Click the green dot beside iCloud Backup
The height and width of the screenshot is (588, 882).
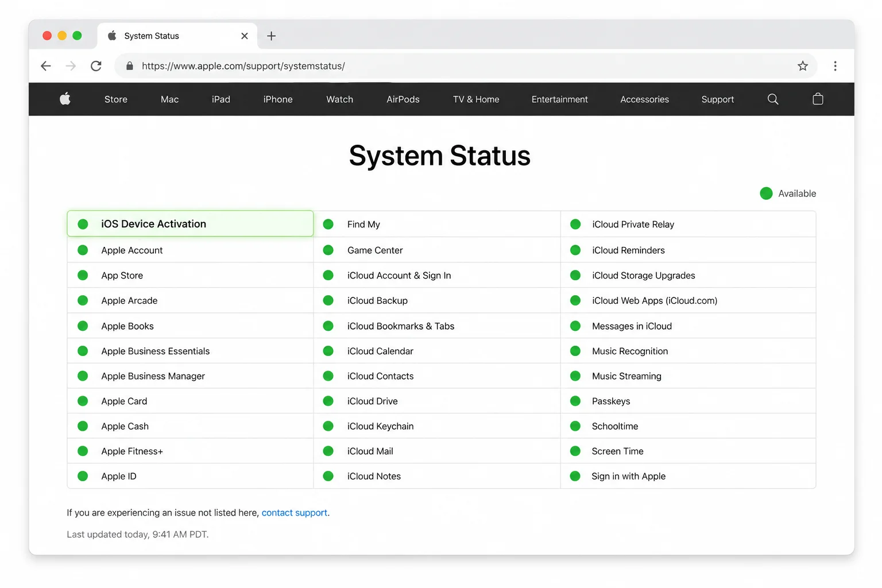[x=328, y=300]
